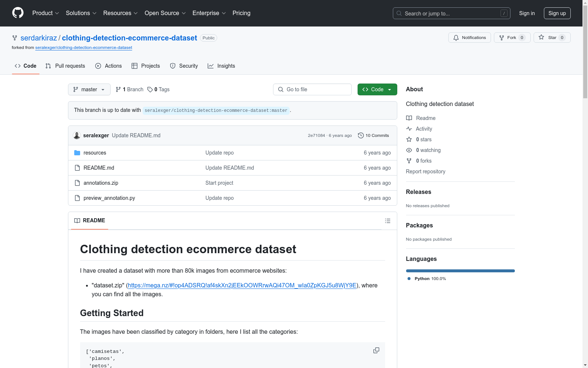Click the Search or jump to field
Screen dimensions: 588x368
coord(452,13)
